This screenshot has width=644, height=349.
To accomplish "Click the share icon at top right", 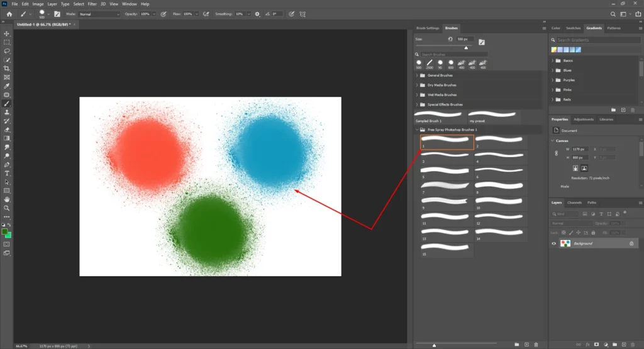I will (638, 14).
